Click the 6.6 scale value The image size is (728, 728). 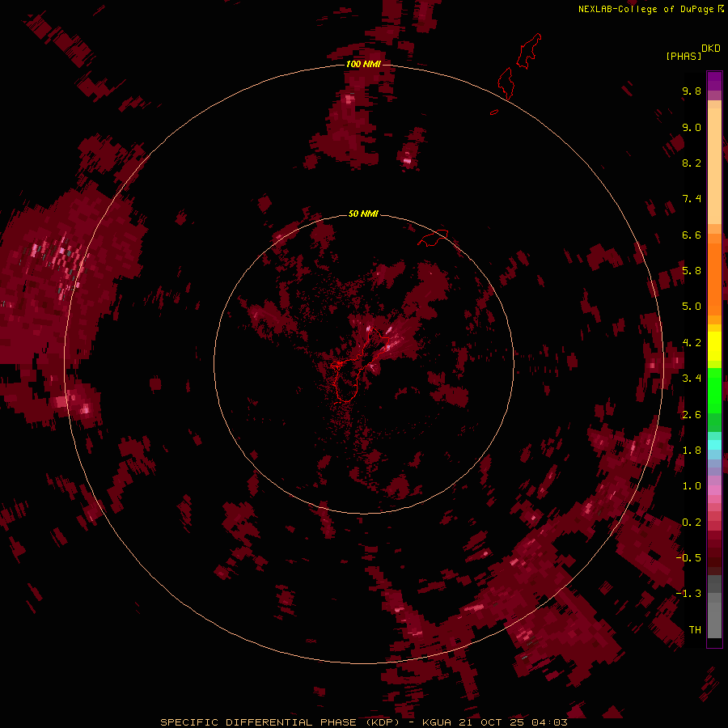pyautogui.click(x=692, y=235)
